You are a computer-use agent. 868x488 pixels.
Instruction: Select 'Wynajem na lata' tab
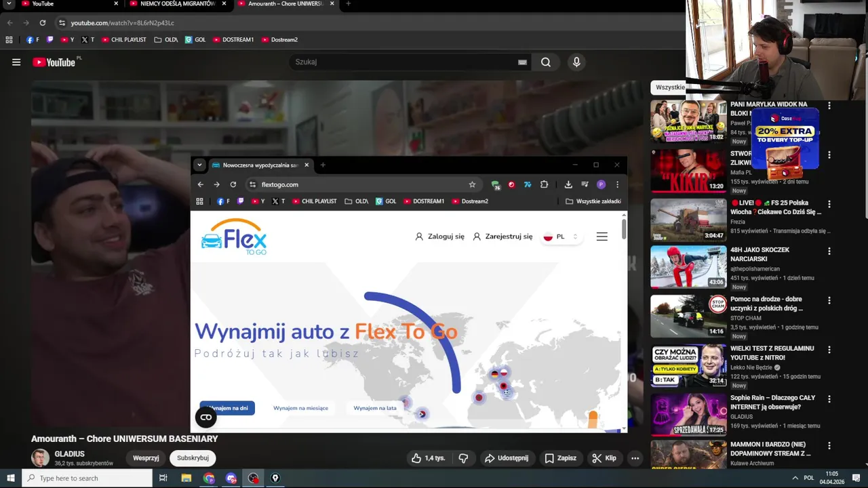pos(375,408)
